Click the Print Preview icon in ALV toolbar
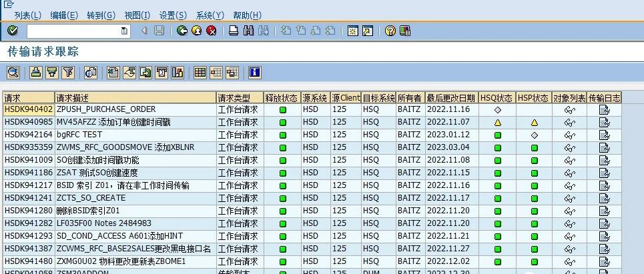 coord(91,73)
